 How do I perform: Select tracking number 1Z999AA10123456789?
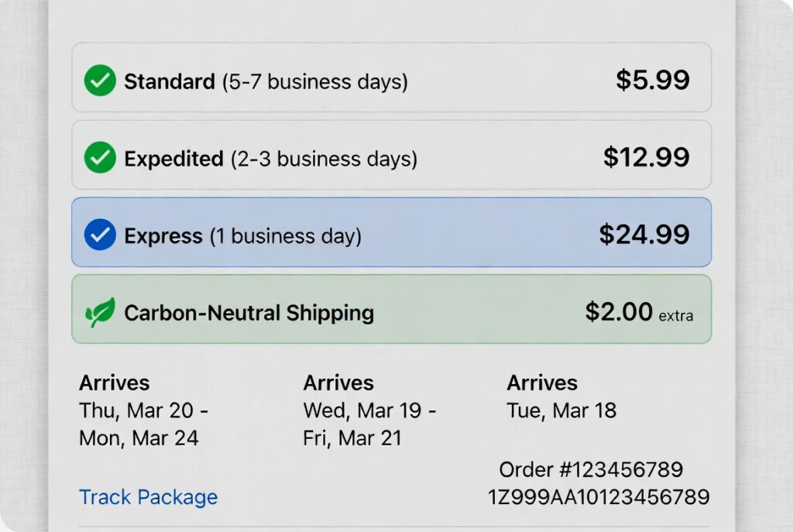[x=598, y=496]
